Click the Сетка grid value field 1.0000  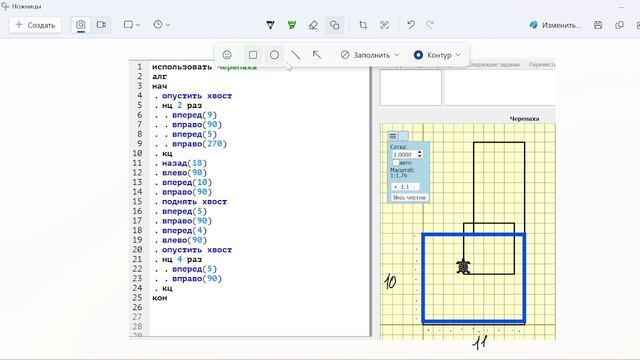(x=404, y=155)
